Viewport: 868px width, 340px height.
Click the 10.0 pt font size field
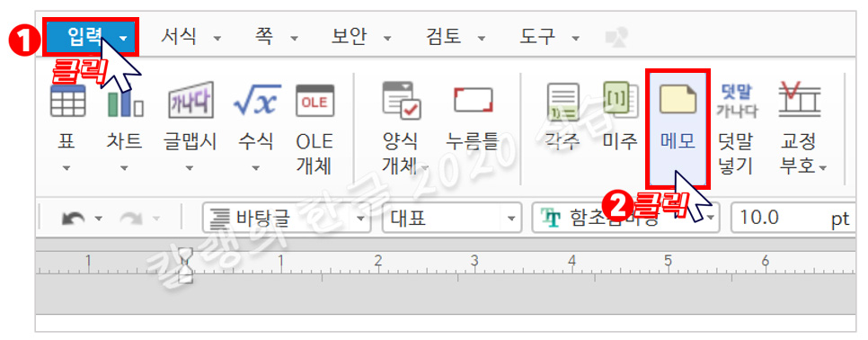pos(793,219)
